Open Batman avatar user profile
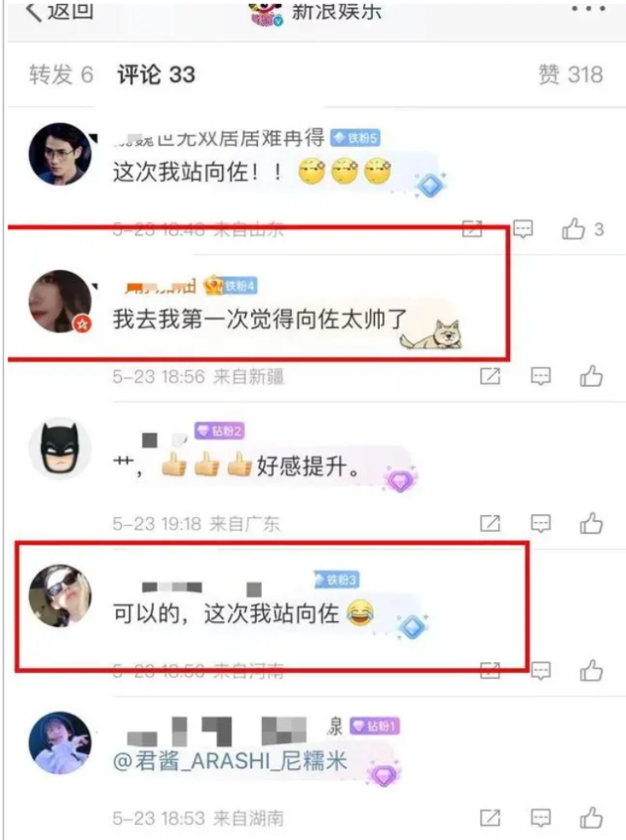The height and width of the screenshot is (840, 626). pyautogui.click(x=60, y=448)
